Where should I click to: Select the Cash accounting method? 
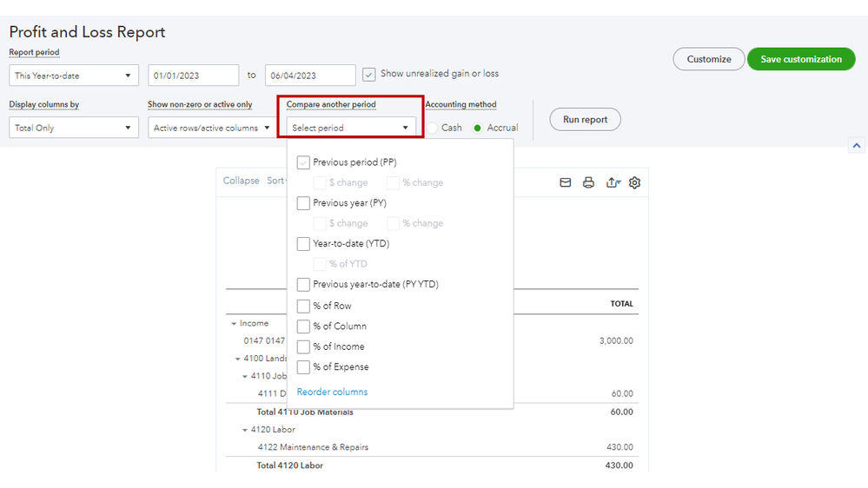[x=432, y=128]
